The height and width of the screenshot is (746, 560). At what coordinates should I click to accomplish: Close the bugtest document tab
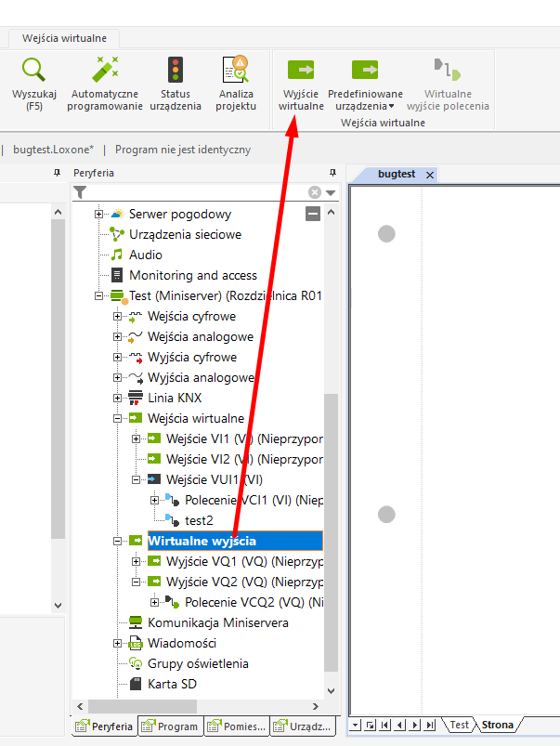(x=429, y=175)
